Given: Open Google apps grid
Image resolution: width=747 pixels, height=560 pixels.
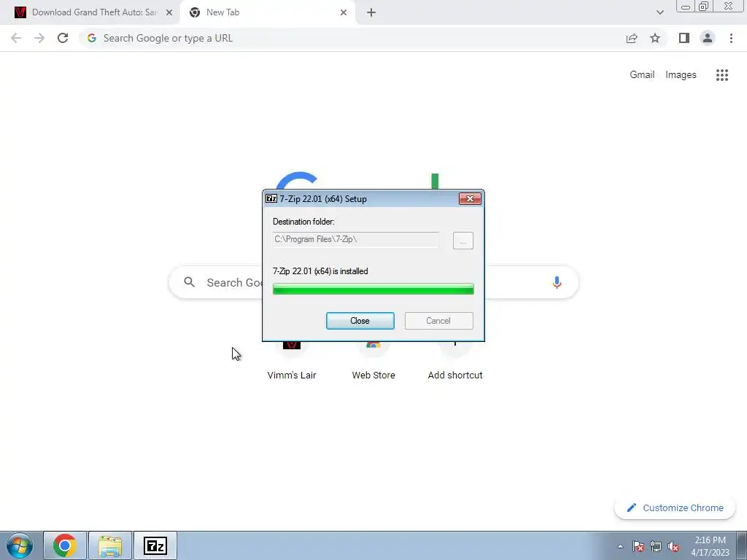Looking at the screenshot, I should 721,75.
